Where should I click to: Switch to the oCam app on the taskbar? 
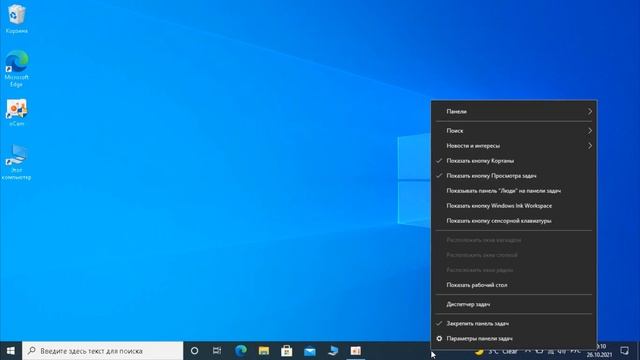356,351
